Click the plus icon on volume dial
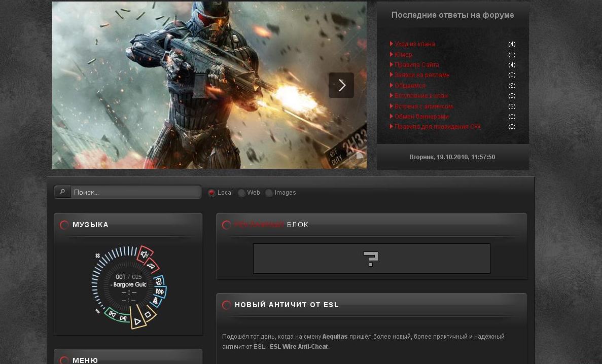602x364 pixels. (x=97, y=256)
